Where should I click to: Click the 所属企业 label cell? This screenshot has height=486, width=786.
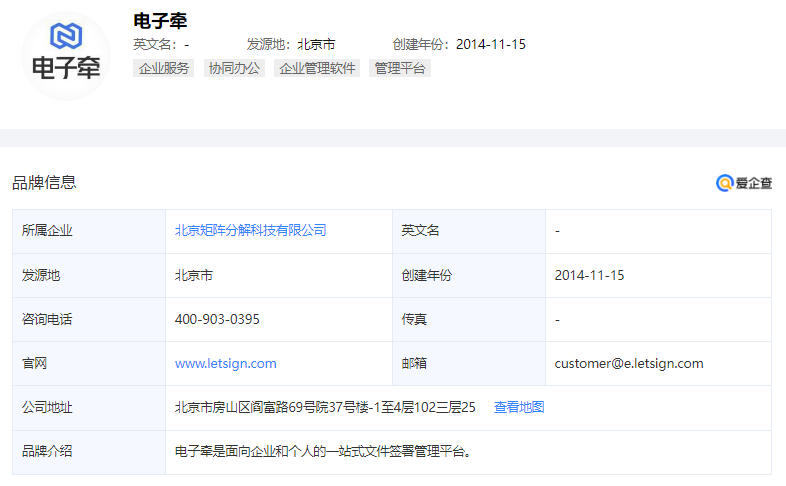(x=89, y=231)
